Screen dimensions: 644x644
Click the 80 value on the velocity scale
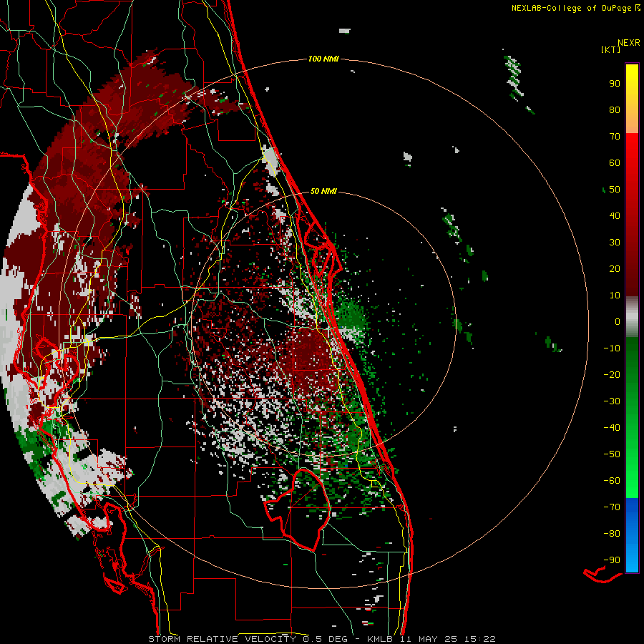point(615,109)
